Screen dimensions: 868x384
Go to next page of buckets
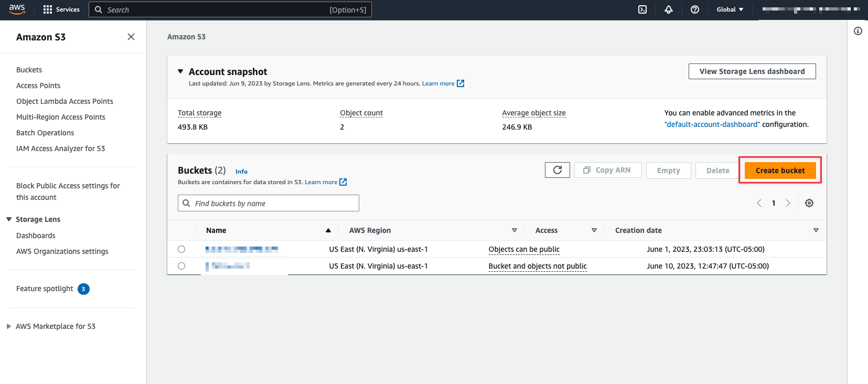click(x=788, y=203)
